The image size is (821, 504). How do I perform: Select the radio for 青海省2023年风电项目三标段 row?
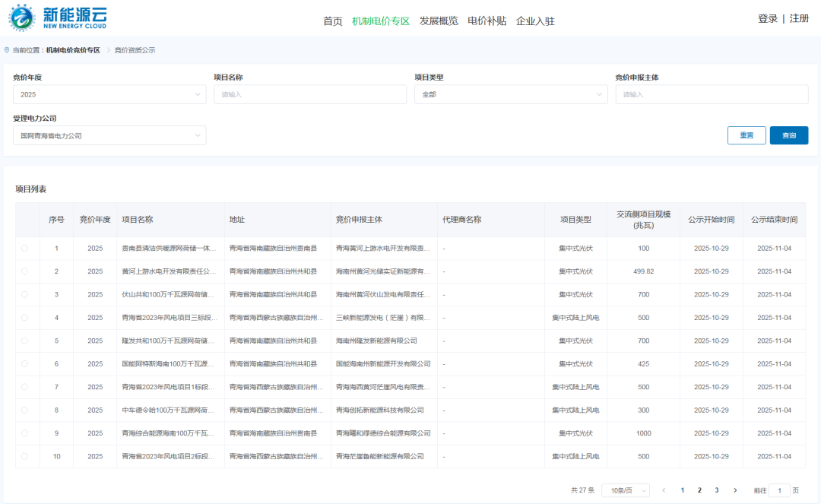24,317
